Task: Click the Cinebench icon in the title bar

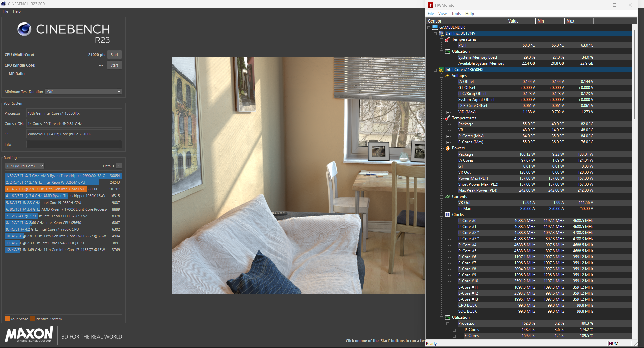Action: click(x=4, y=4)
